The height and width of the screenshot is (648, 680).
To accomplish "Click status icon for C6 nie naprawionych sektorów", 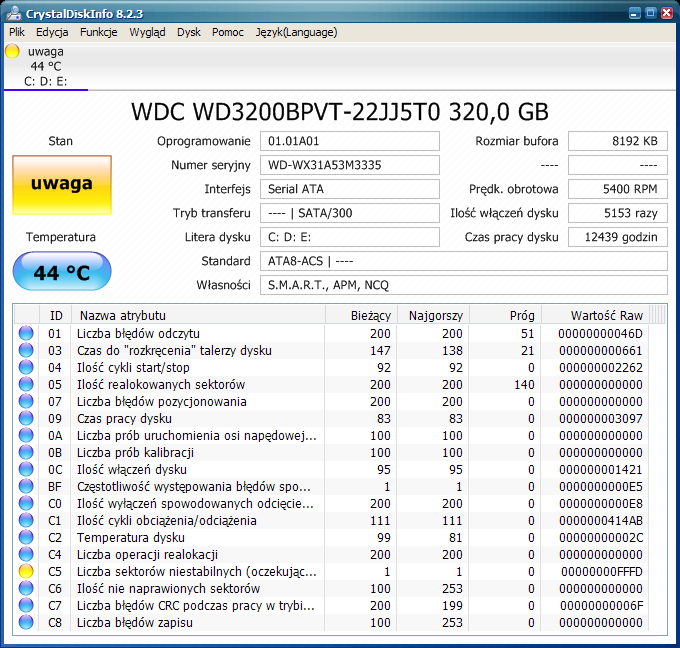I will click(x=26, y=588).
